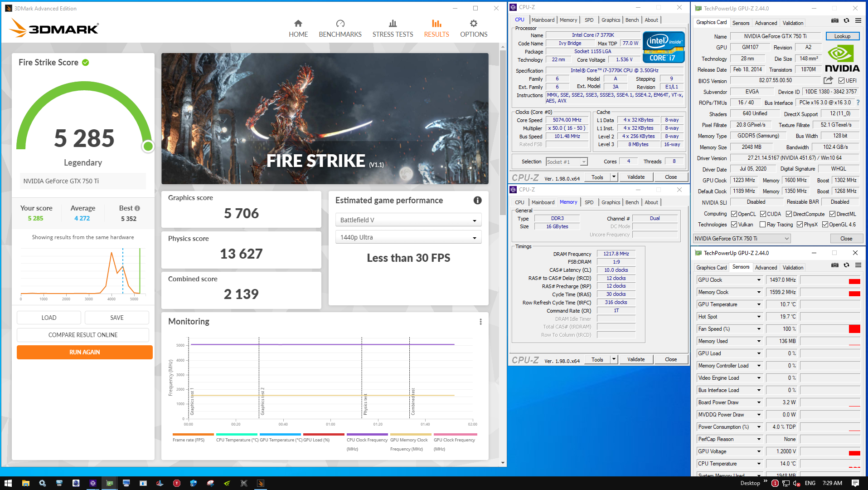Open hamburger menu in GPU-Z Graphics Card window
The image size is (868, 490).
[858, 20]
